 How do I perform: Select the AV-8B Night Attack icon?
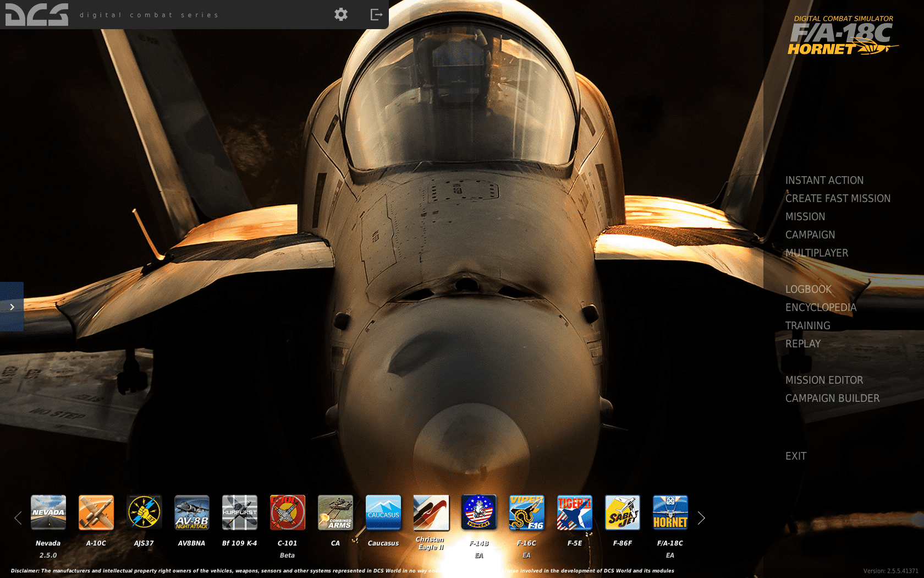pyautogui.click(x=192, y=512)
